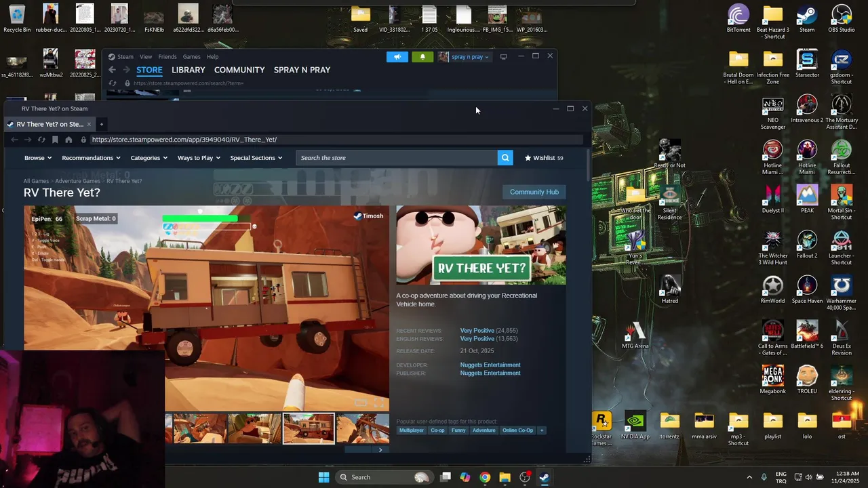
Task: Open File Explorer from the taskbar
Action: click(505, 477)
